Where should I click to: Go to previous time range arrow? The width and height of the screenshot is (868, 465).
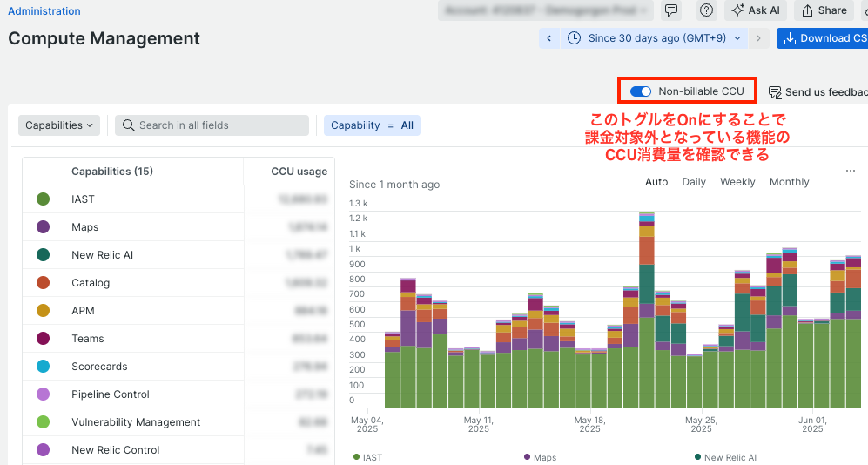pyautogui.click(x=549, y=38)
